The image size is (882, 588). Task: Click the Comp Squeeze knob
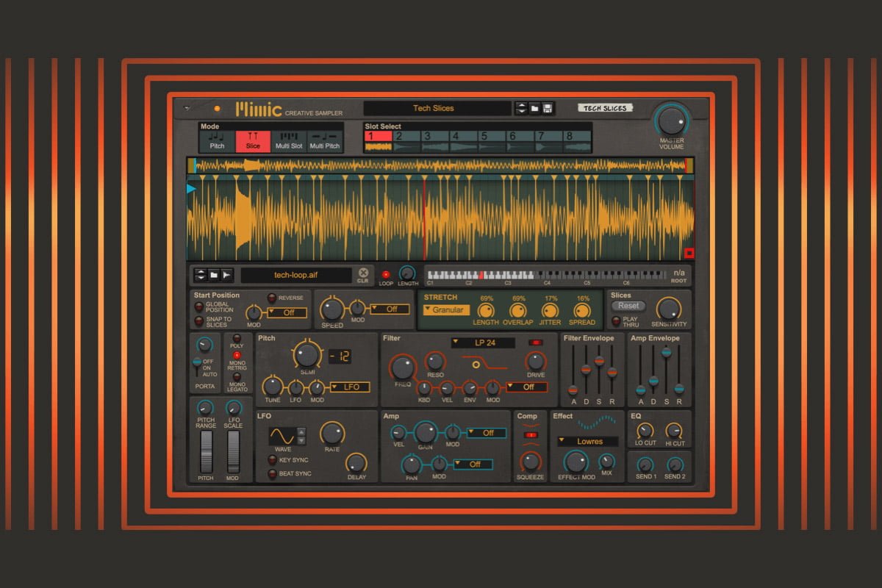530,462
